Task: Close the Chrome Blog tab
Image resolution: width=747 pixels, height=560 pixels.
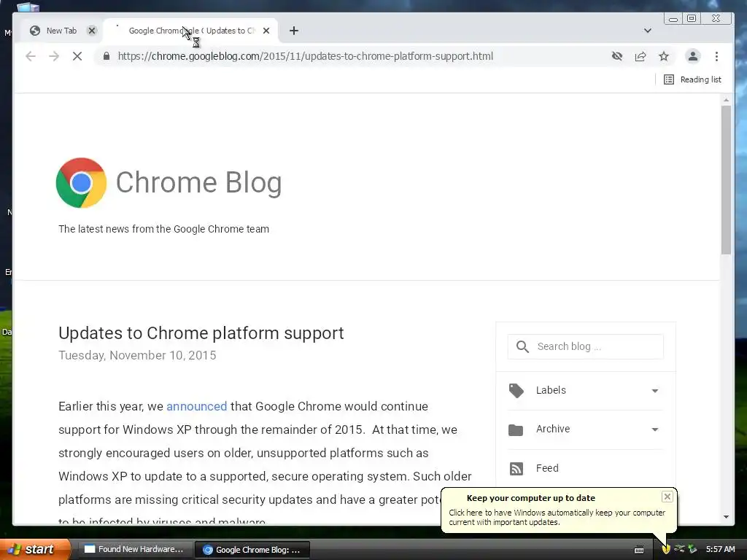Action: 266,31
